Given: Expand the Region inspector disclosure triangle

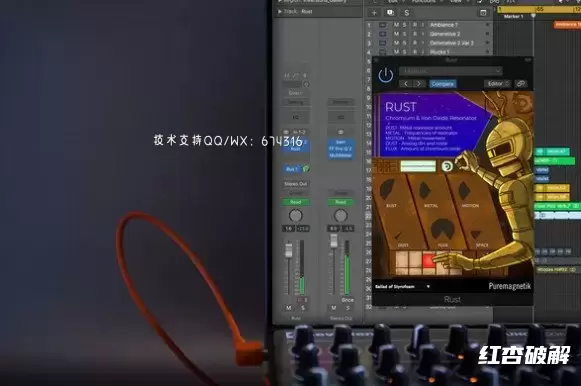Looking at the screenshot, I should pyautogui.click(x=280, y=1).
